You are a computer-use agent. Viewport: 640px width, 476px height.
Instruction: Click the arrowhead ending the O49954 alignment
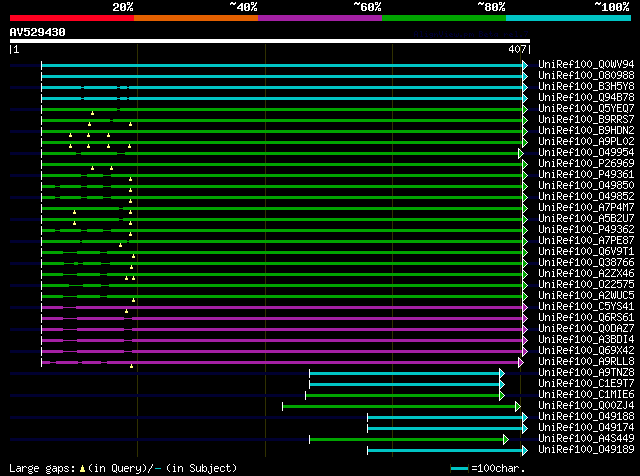click(x=520, y=153)
